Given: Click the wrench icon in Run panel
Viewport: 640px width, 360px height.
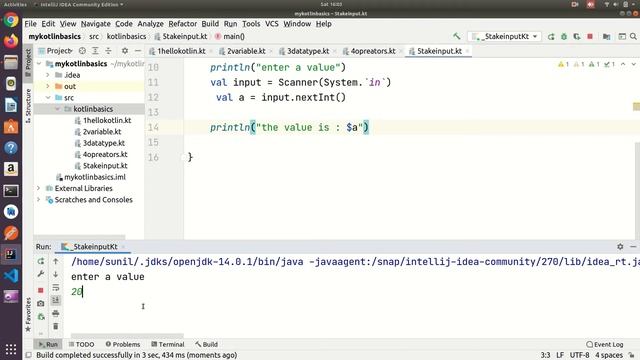Looking at the screenshot, I should tap(41, 274).
